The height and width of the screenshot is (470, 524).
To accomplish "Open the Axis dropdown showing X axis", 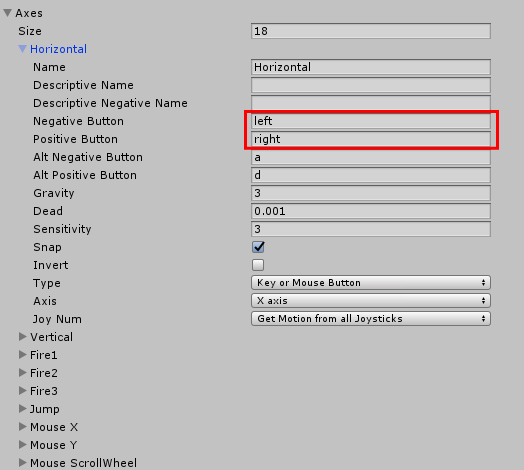I will coord(371,301).
